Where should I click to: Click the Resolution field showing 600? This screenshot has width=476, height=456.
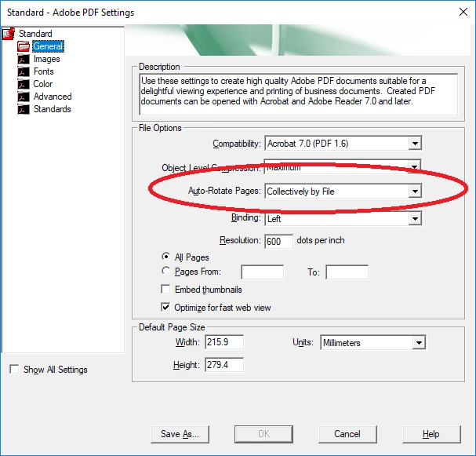(x=278, y=242)
